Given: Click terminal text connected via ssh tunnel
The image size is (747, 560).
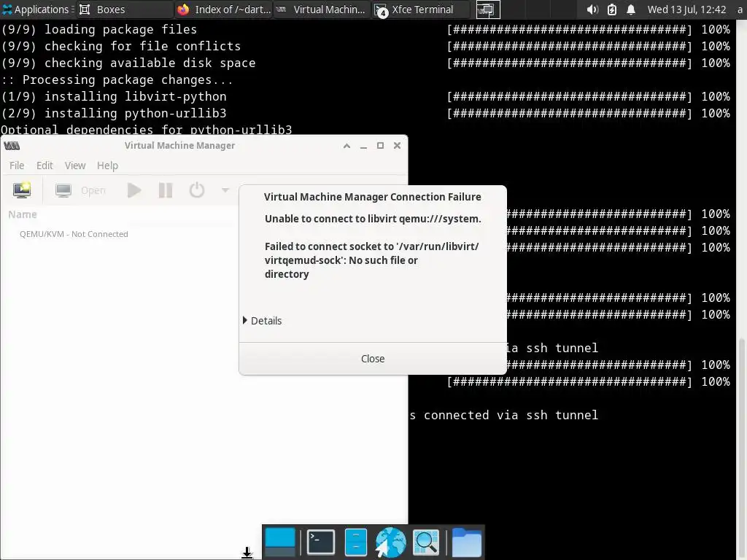Looking at the screenshot, I should click(511, 415).
